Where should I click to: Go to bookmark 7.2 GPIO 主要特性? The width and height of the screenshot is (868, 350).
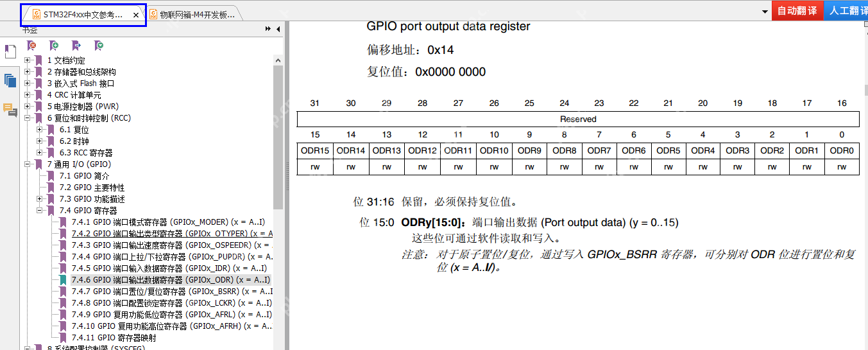(92, 188)
